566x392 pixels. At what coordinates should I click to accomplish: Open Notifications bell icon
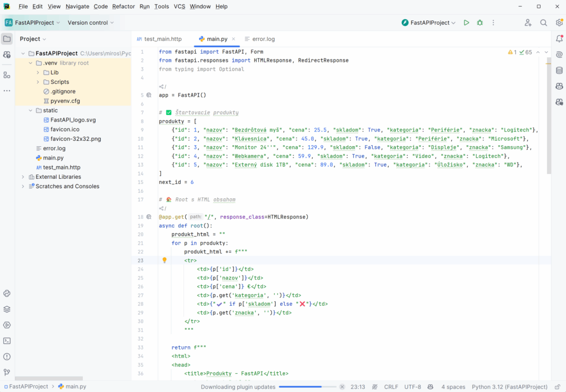point(559,39)
